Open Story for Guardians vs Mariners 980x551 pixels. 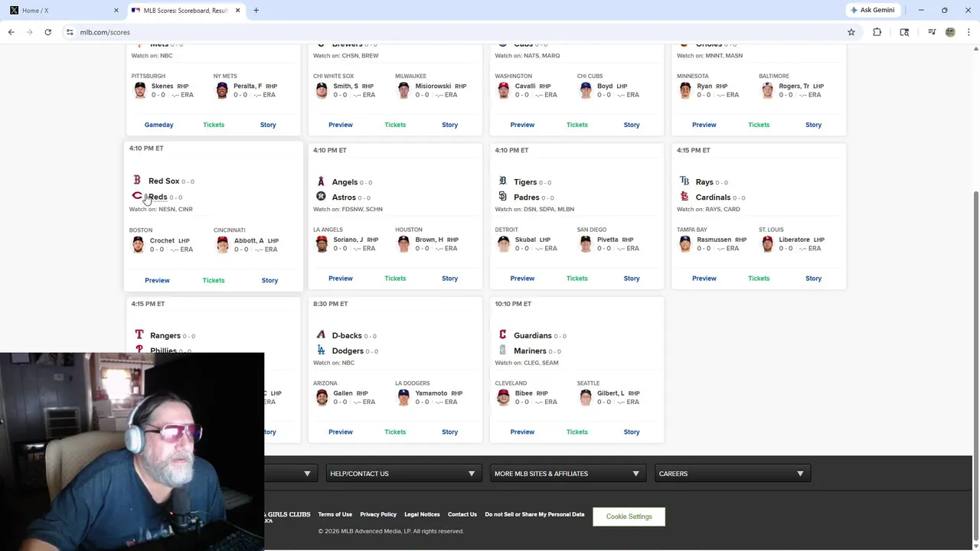[632, 432]
